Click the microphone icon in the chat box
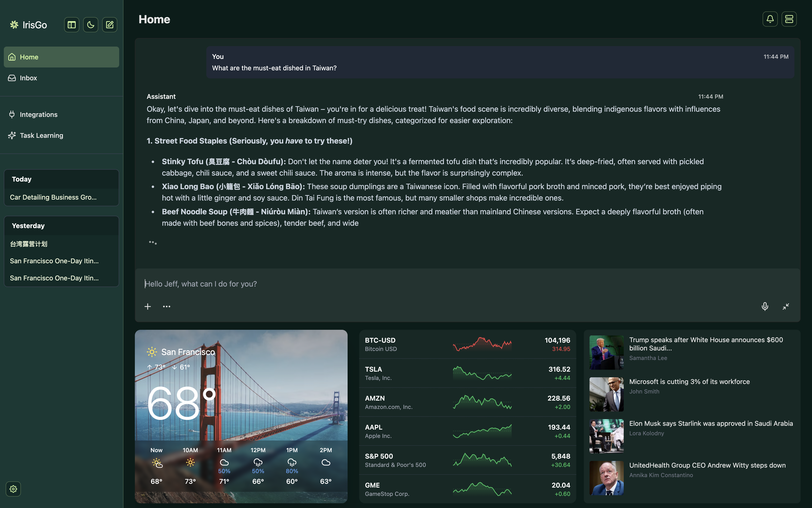This screenshot has height=508, width=812. click(765, 307)
